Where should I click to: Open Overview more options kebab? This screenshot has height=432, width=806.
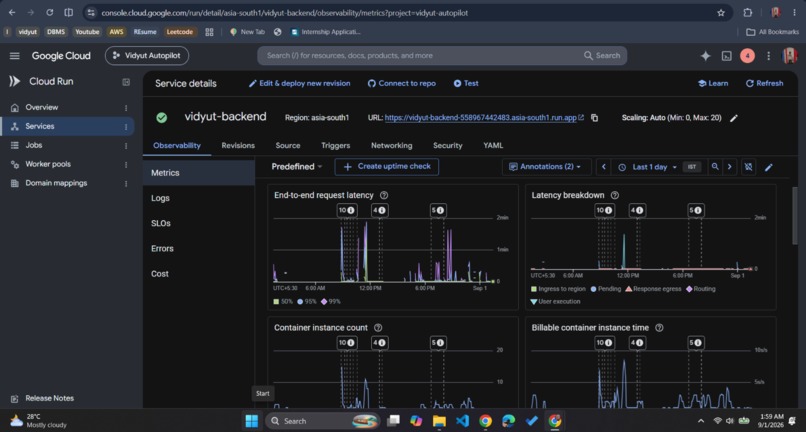tap(126, 108)
